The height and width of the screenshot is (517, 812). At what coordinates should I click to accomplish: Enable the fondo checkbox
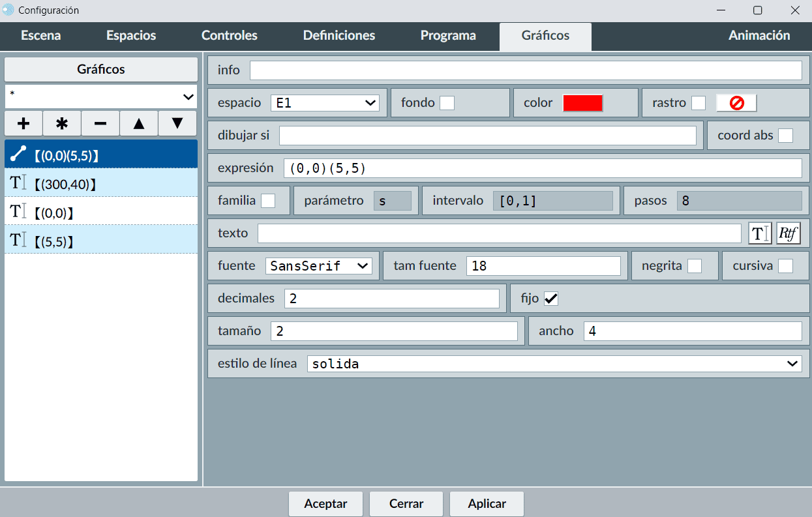pyautogui.click(x=447, y=103)
